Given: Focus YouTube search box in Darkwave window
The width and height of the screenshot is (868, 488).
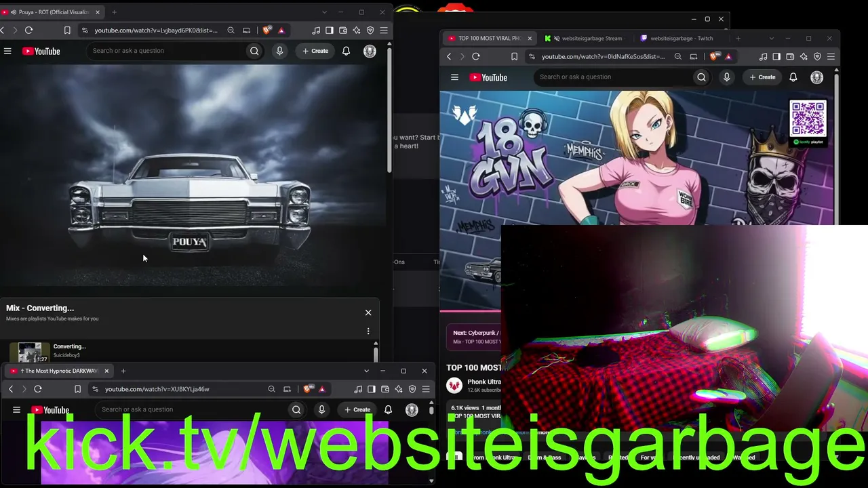Looking at the screenshot, I should point(191,409).
